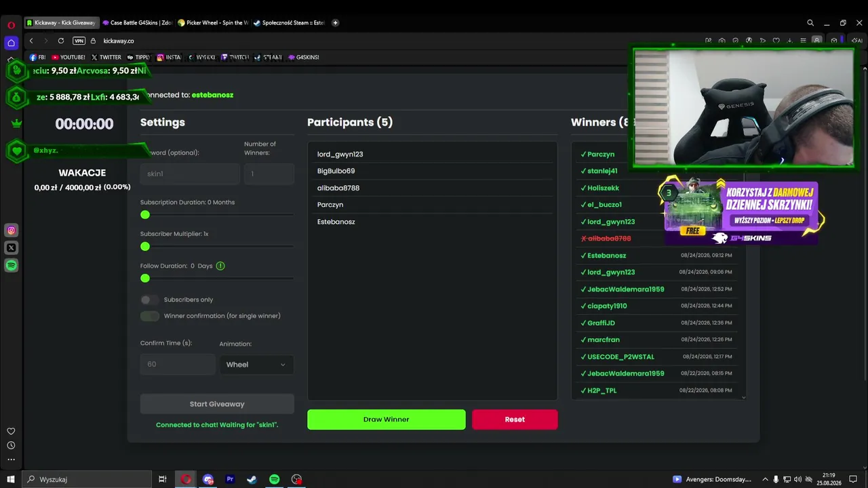Expand the system tray hidden icons chevron
Viewport: 868px width, 488px height.
coord(766,479)
